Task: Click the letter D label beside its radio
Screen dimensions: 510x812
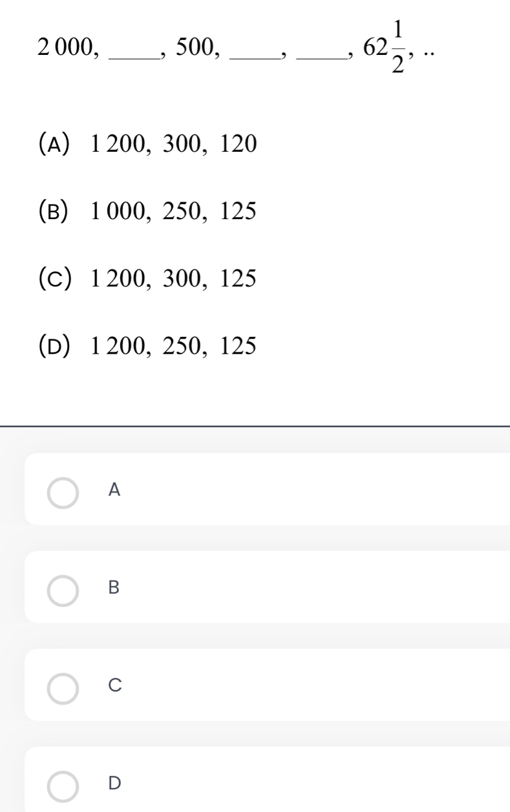Action: pyautogui.click(x=114, y=783)
